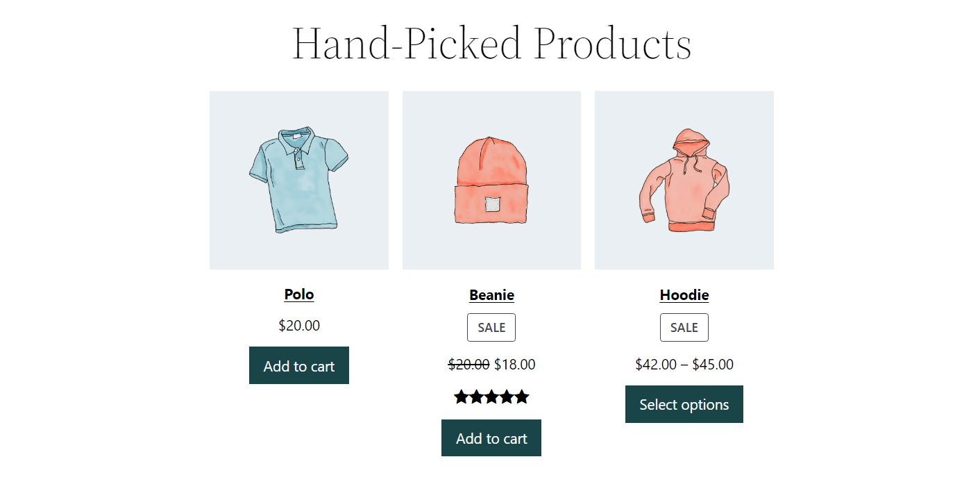980x491 pixels.
Task: Open the Polo product title link
Action: click(298, 294)
